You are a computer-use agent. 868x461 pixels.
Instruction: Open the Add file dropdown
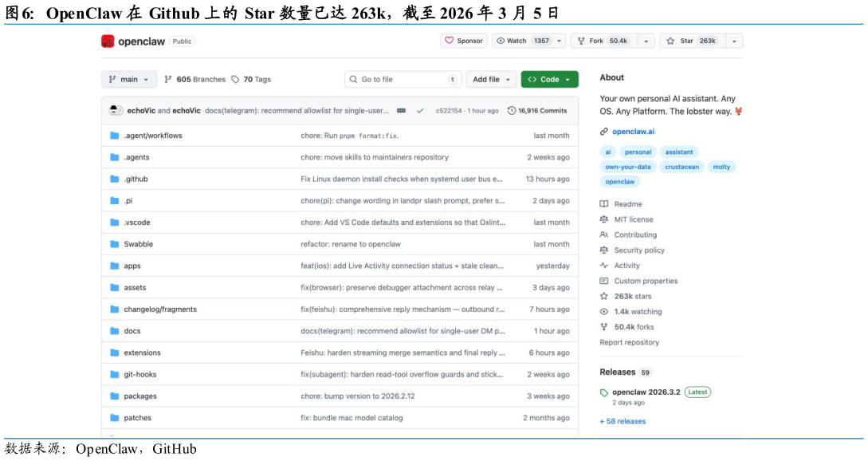tap(492, 79)
